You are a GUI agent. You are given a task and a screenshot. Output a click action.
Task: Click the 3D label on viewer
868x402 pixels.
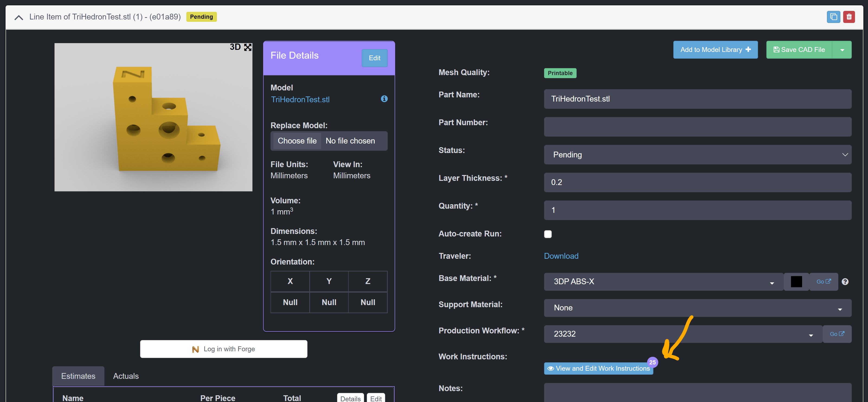[235, 47]
